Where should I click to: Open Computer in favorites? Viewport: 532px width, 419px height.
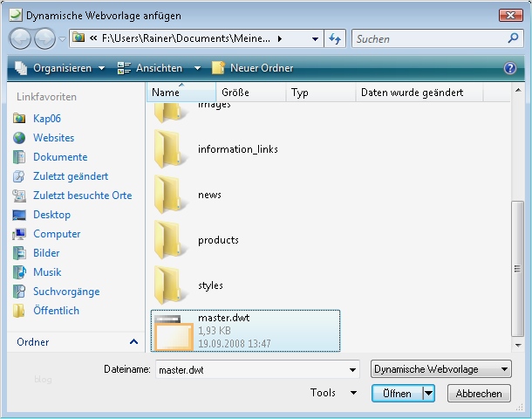(57, 234)
